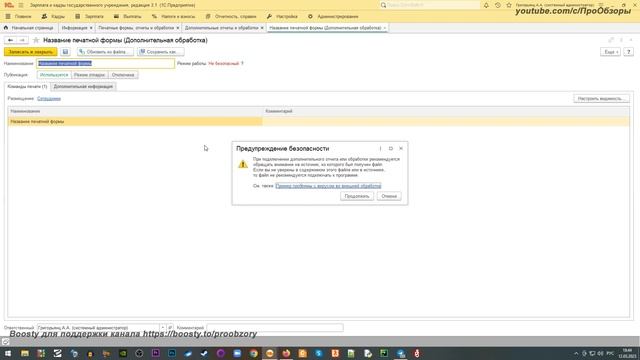The height and width of the screenshot is (360, 640).
Task: Click Настроить видимость button
Action: click(x=601, y=98)
